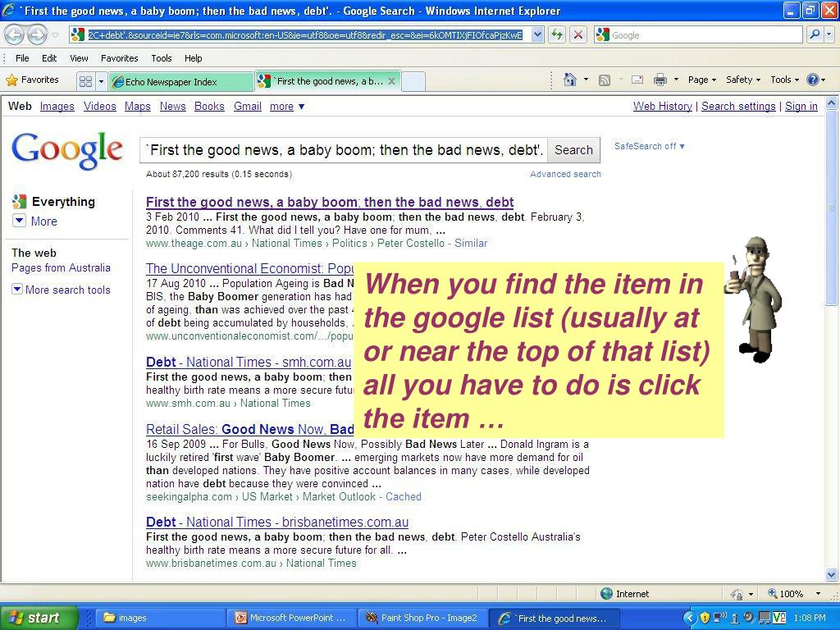Image resolution: width=840 pixels, height=630 pixels.
Task: Click the Home page icon
Action: (569, 80)
